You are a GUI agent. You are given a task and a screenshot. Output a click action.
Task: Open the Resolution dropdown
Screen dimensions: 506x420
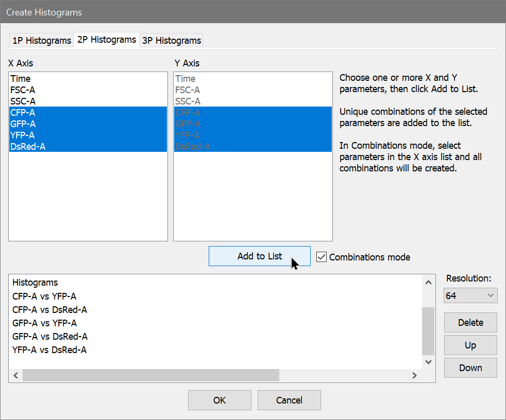click(470, 296)
